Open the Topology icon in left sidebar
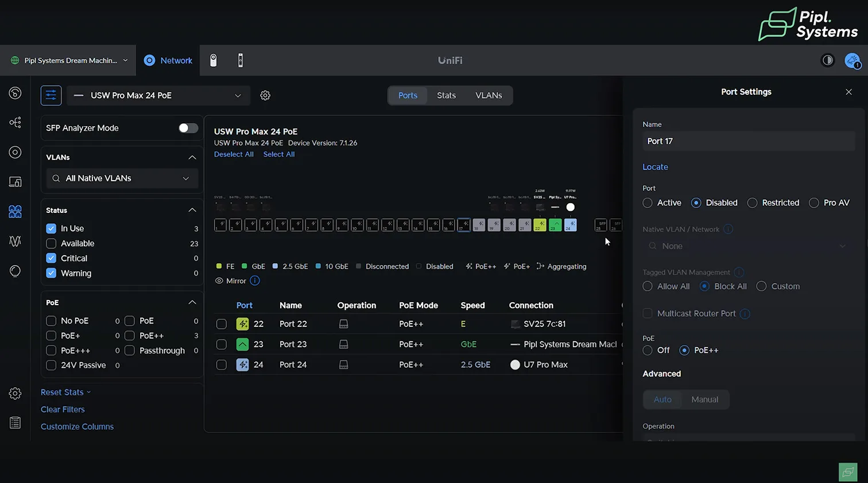This screenshot has width=868, height=483. click(15, 122)
